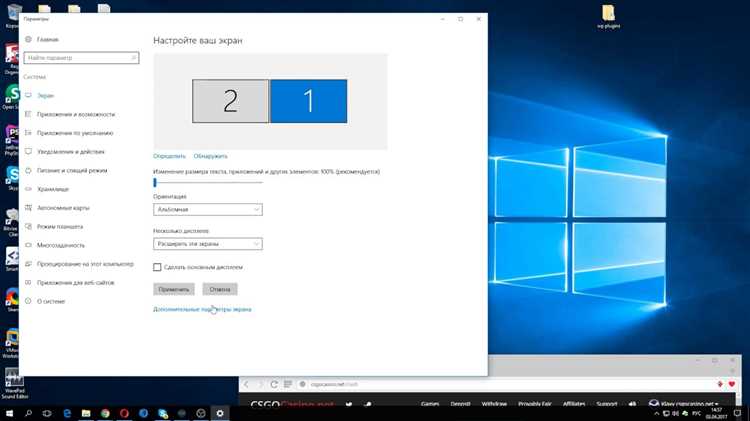Click the text scaling slider handle
This screenshot has width=750, height=421.
pos(155,182)
